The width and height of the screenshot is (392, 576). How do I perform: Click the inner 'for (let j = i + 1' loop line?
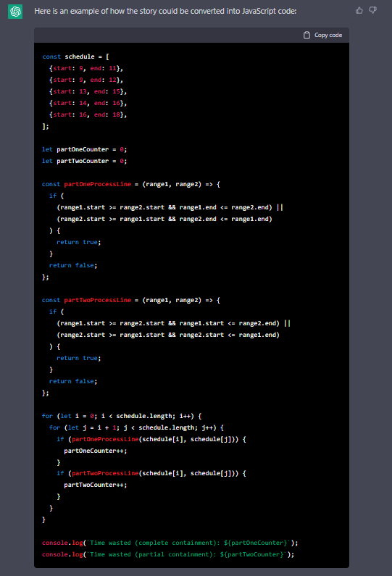point(136,427)
